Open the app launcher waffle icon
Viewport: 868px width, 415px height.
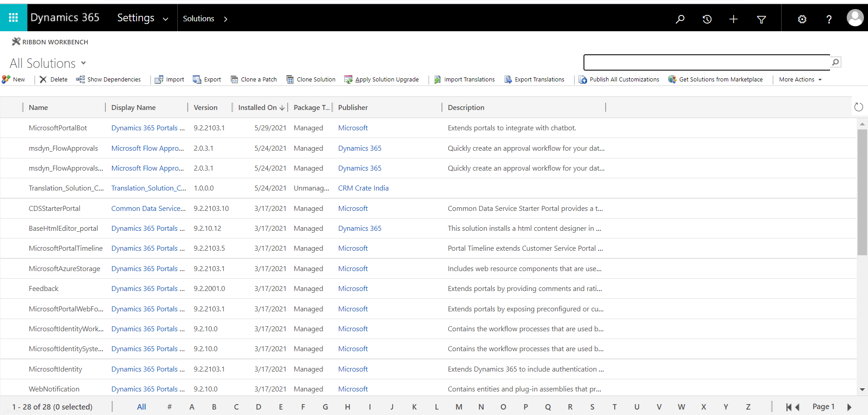point(13,18)
